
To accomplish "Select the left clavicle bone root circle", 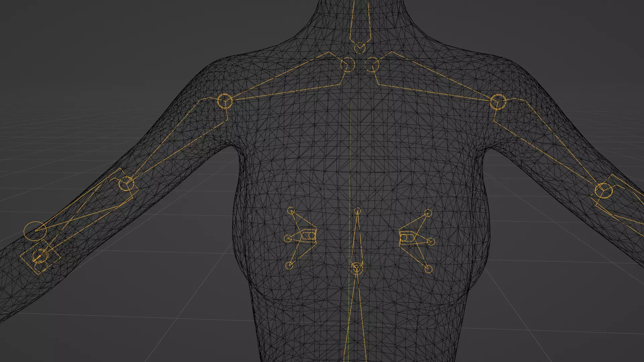I will (347, 65).
